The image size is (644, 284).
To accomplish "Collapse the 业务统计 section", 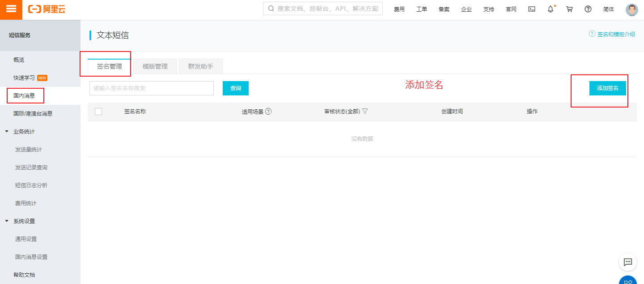I will pyautogui.click(x=7, y=132).
